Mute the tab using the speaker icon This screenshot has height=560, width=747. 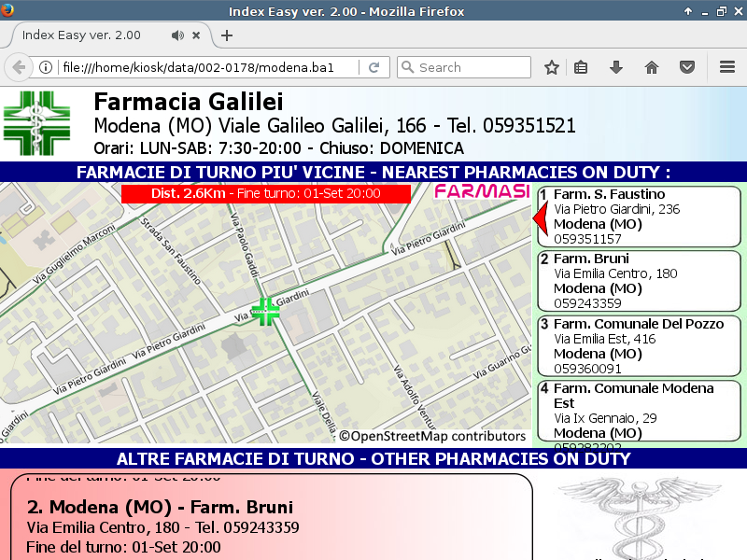pyautogui.click(x=177, y=35)
